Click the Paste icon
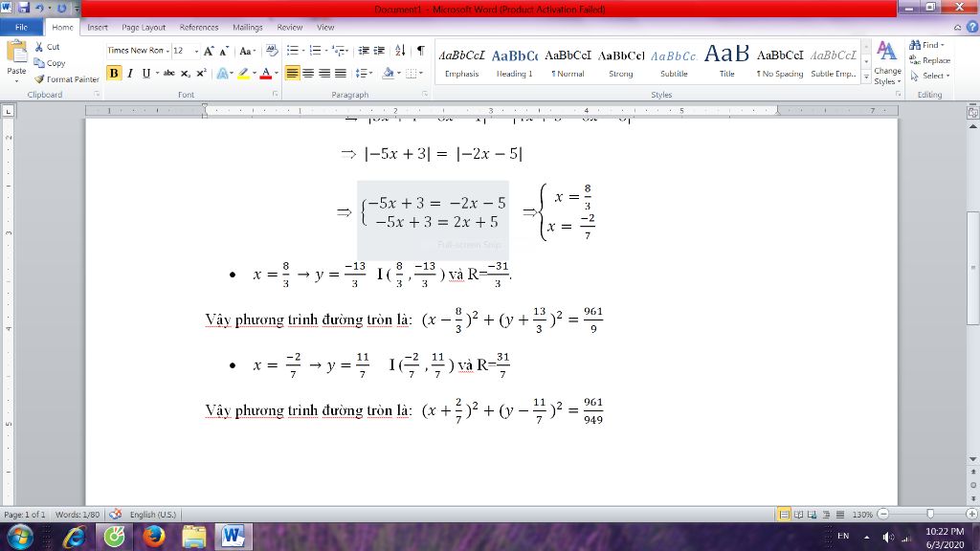 [17, 53]
